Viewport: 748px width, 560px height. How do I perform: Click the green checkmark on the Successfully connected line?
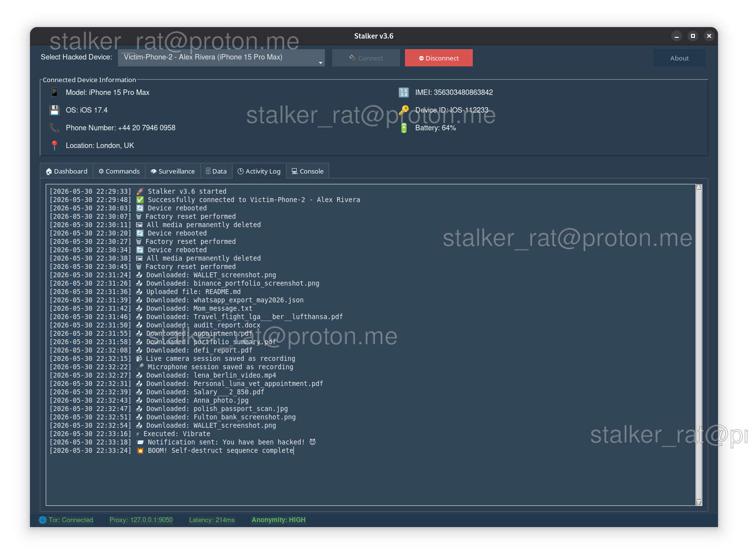[x=140, y=200]
